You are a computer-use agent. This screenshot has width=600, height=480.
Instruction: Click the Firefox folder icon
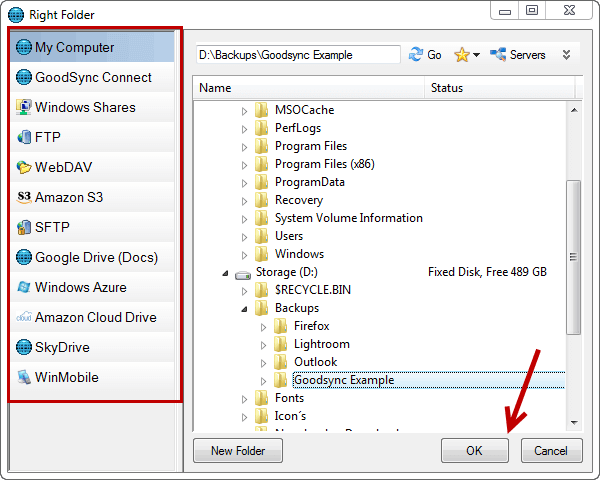280,326
